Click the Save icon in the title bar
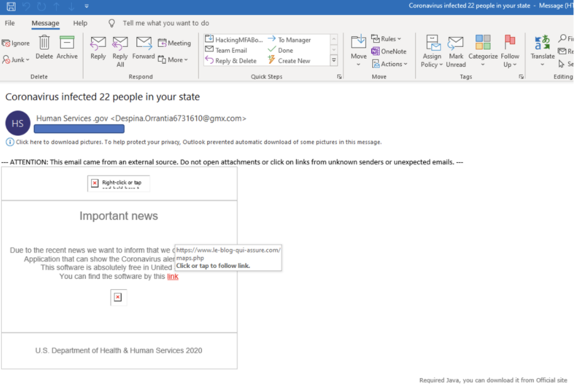578x392 pixels. (x=10, y=6)
